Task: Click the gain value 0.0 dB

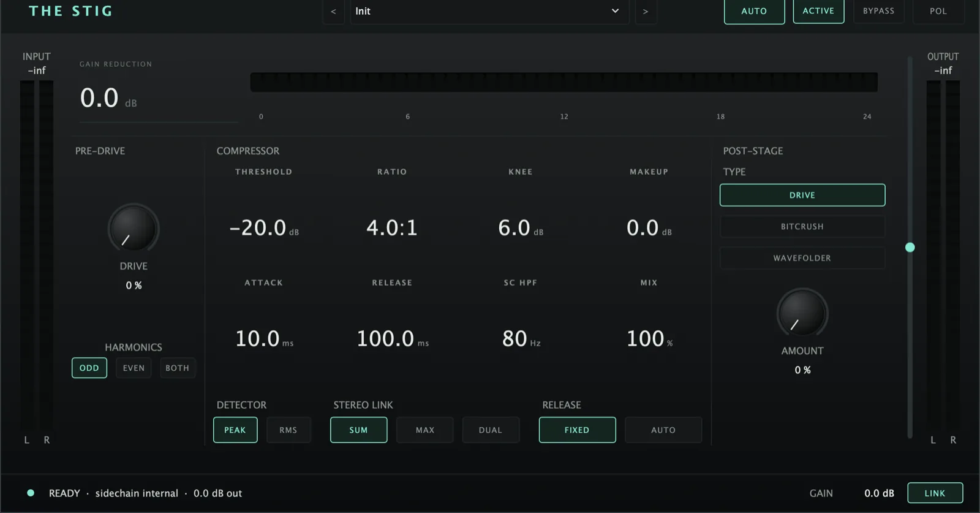Action: tap(879, 493)
